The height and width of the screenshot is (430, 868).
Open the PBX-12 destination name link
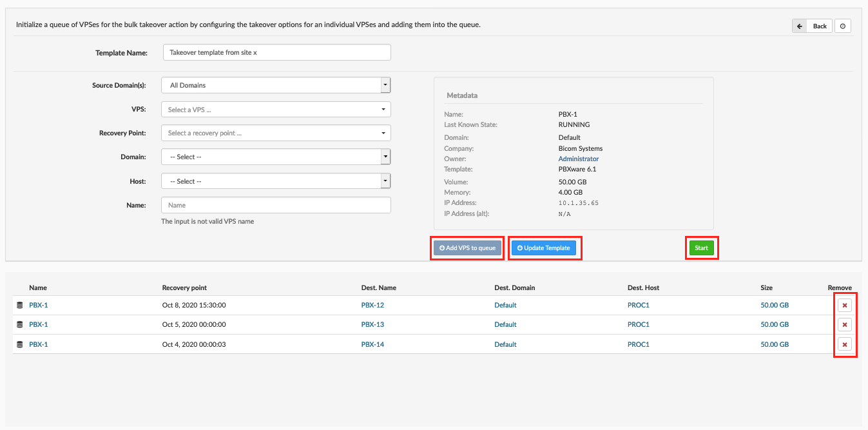pyautogui.click(x=372, y=306)
